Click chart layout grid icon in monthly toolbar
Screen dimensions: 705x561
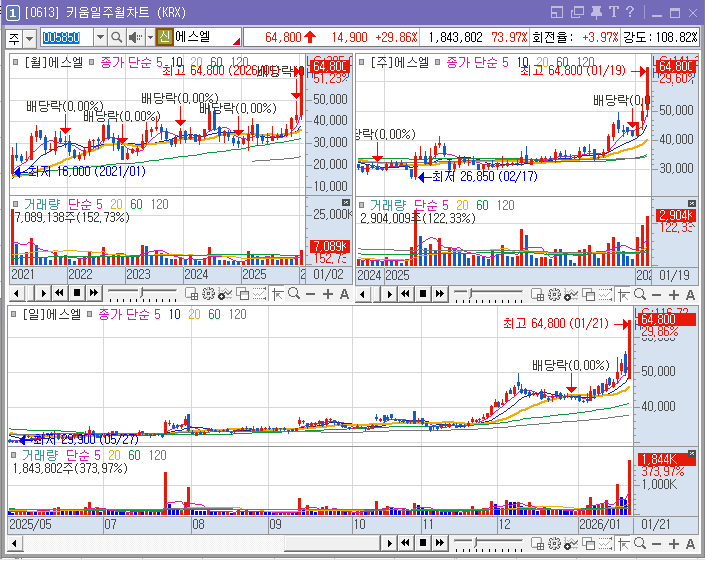[192, 294]
